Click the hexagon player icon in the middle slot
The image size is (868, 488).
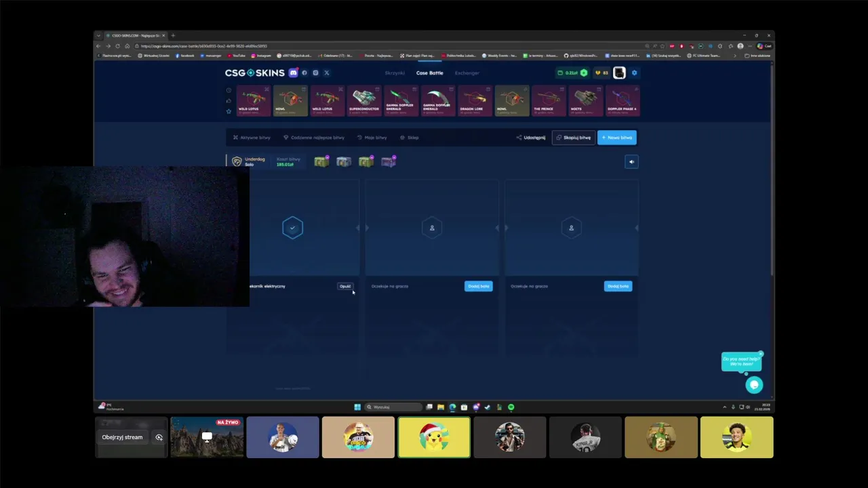(x=432, y=228)
